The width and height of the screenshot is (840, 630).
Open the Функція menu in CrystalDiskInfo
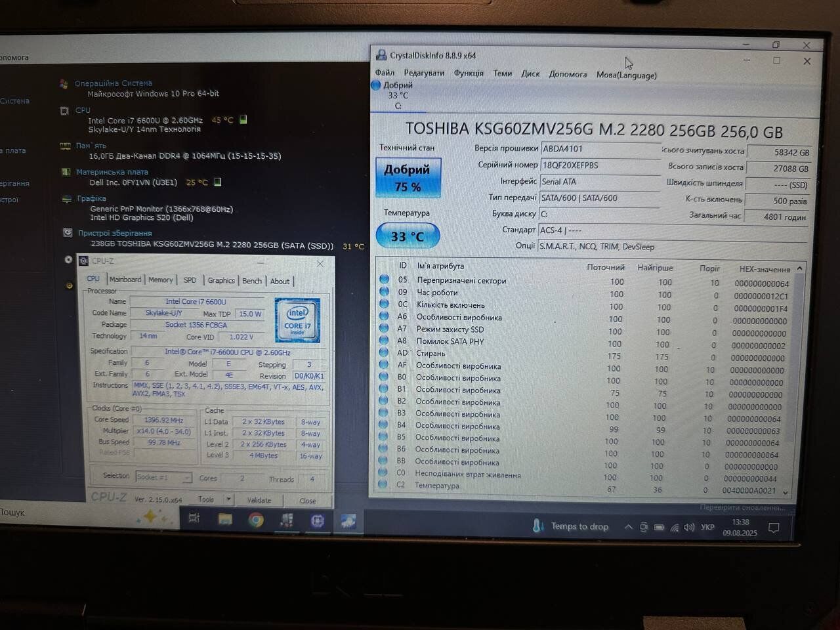click(469, 73)
